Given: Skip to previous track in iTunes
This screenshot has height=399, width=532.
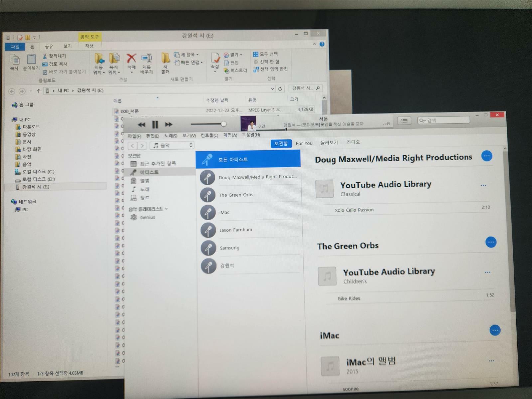Looking at the screenshot, I should 141,125.
